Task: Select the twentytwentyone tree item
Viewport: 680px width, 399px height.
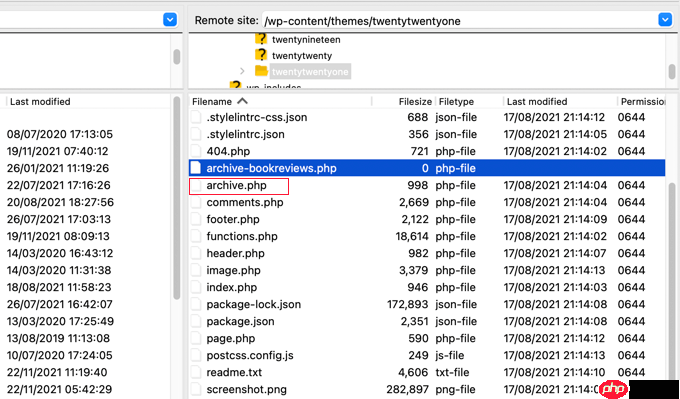Action: click(x=310, y=72)
